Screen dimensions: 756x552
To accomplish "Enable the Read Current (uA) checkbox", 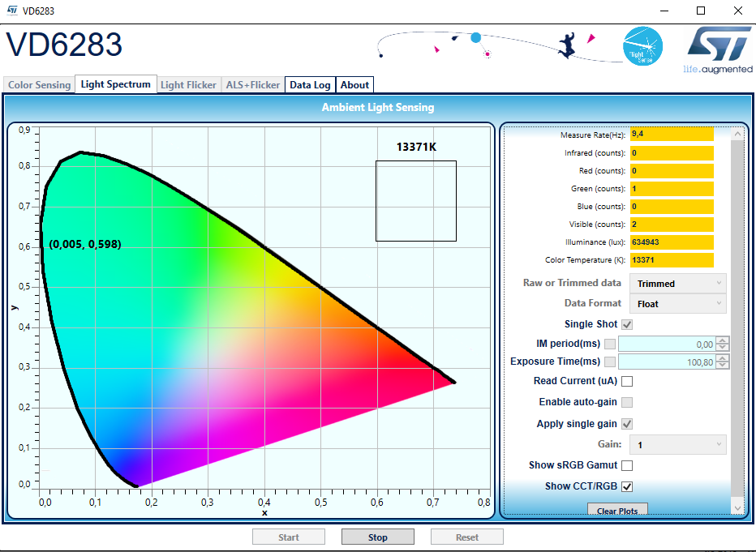I will pyautogui.click(x=627, y=382).
